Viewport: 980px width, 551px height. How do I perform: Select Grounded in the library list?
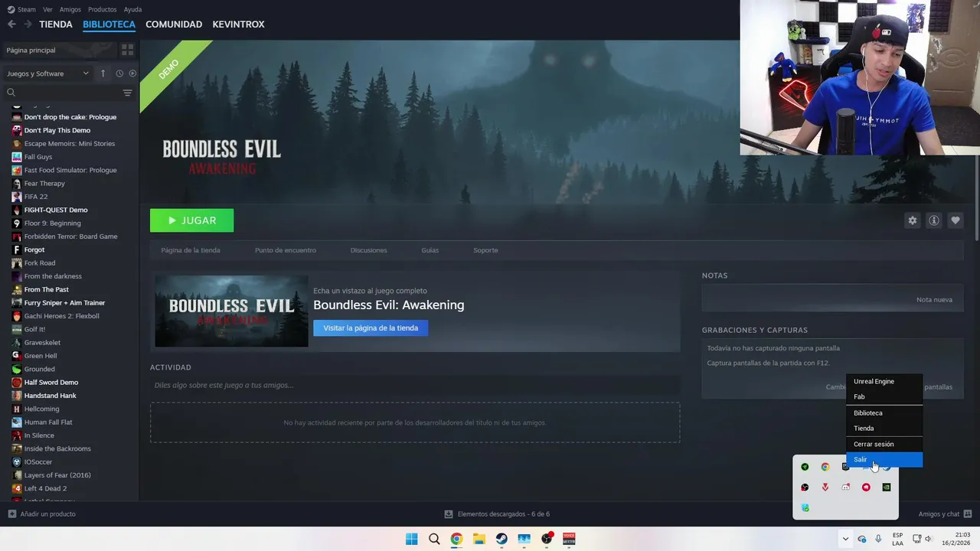(39, 369)
